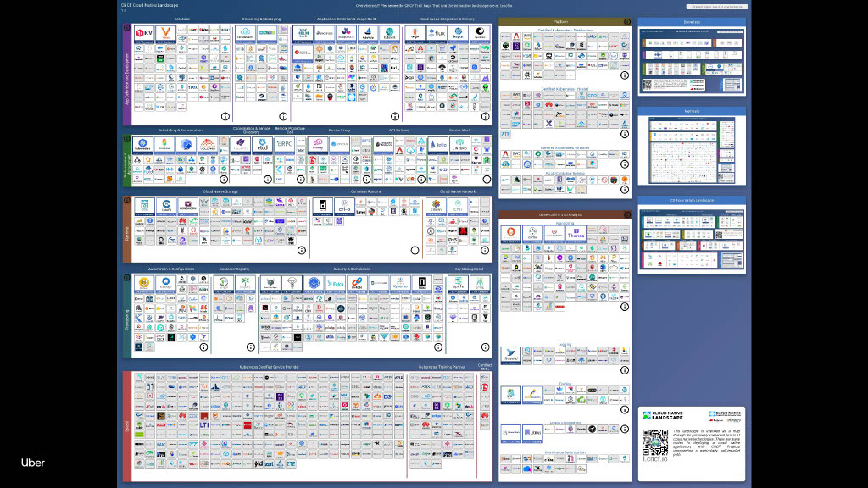Open the Kubernetes project card
868x488 pixels.
click(142, 146)
